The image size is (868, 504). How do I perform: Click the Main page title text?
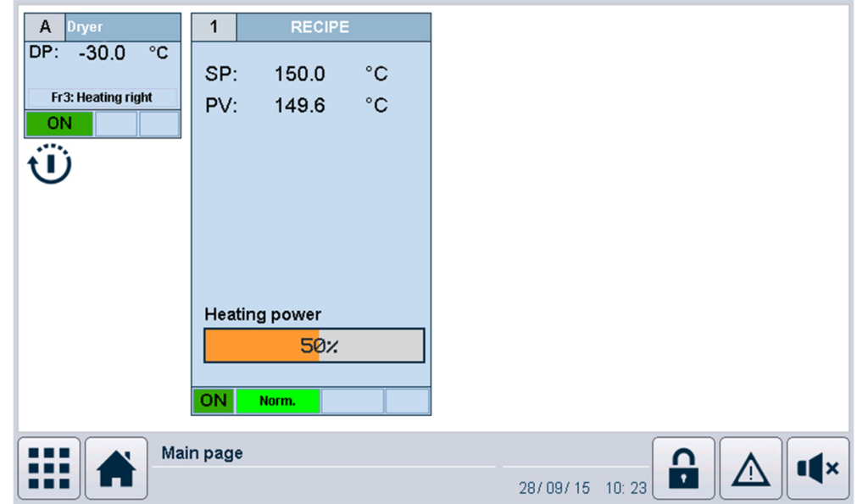202,453
